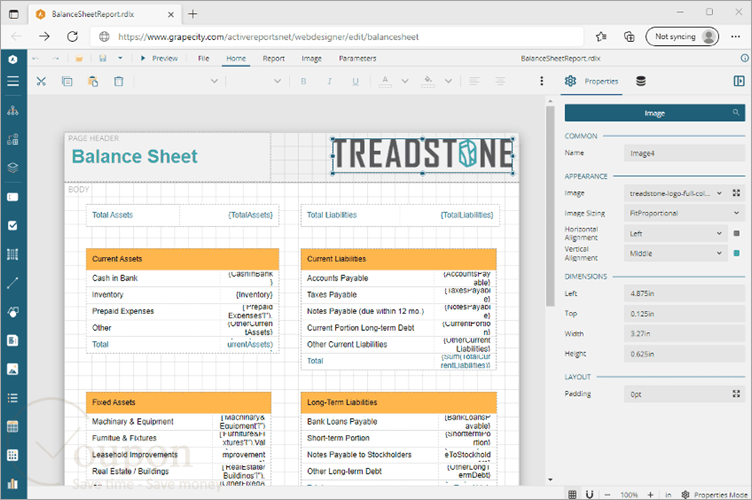Toggle Underline formatting
The height and width of the screenshot is (500, 752).
(355, 81)
